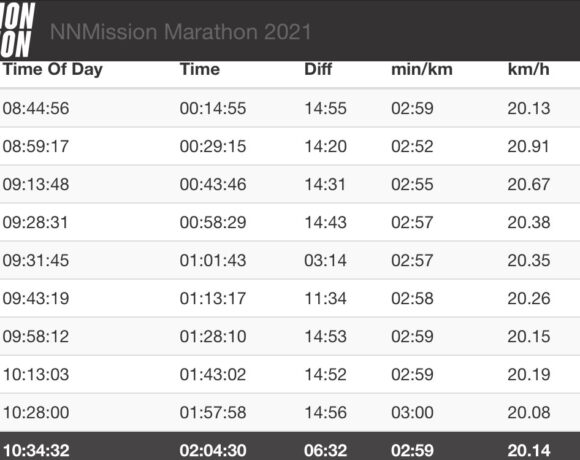Select the 01:28:10 split time
Screen dimensions: 580x460
pos(213,336)
